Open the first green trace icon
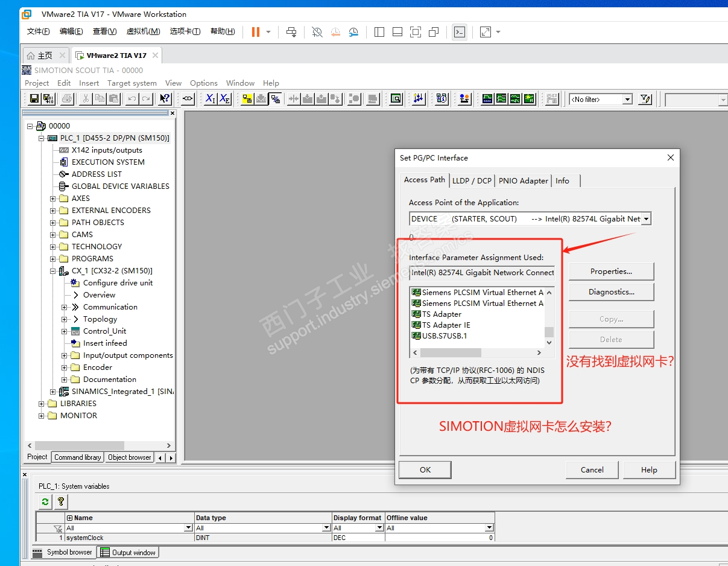Viewport: 728px width, 566px height. pyautogui.click(x=487, y=99)
